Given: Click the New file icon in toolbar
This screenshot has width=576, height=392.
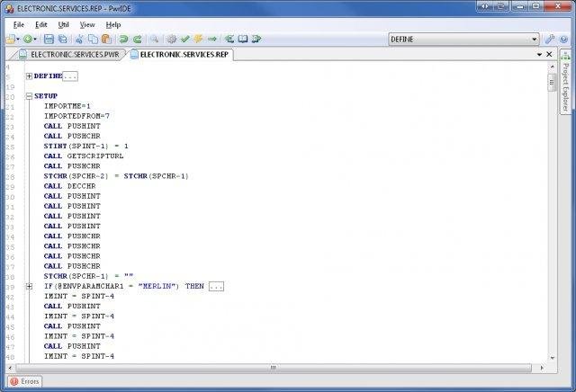Looking at the screenshot, I should 11,39.
